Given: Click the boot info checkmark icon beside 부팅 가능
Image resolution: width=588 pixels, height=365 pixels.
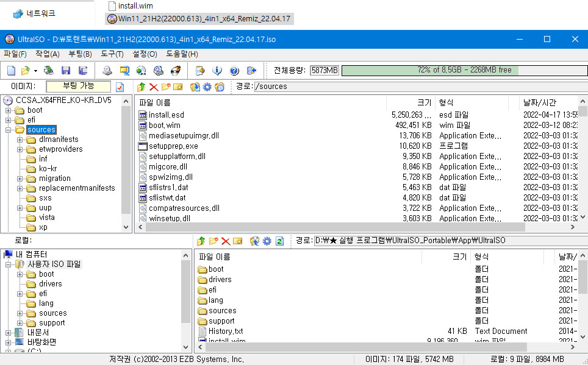Looking at the screenshot, I should pyautogui.click(x=120, y=87).
